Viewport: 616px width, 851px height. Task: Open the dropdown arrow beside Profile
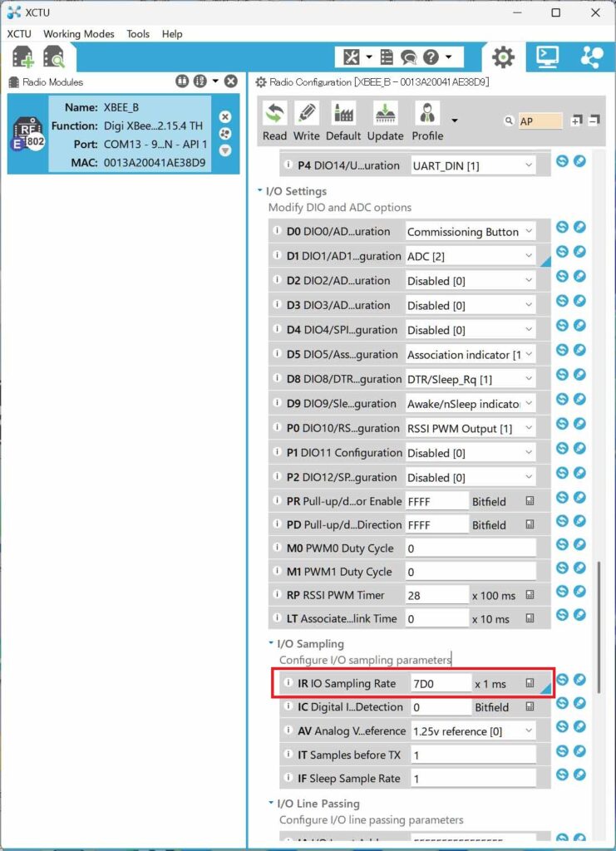tap(455, 121)
